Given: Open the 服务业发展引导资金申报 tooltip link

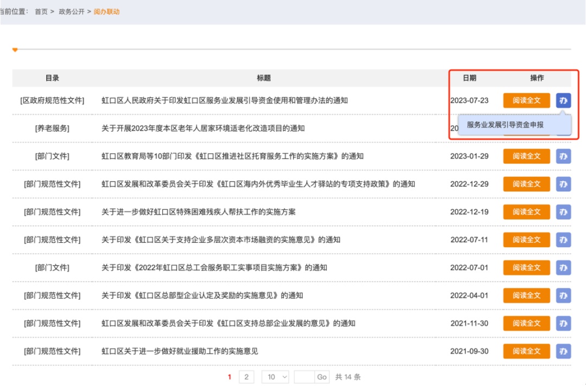Looking at the screenshot, I should [x=505, y=125].
